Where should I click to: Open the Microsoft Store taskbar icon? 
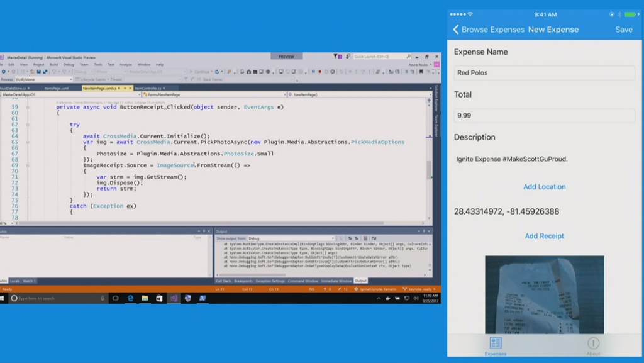[159, 298]
